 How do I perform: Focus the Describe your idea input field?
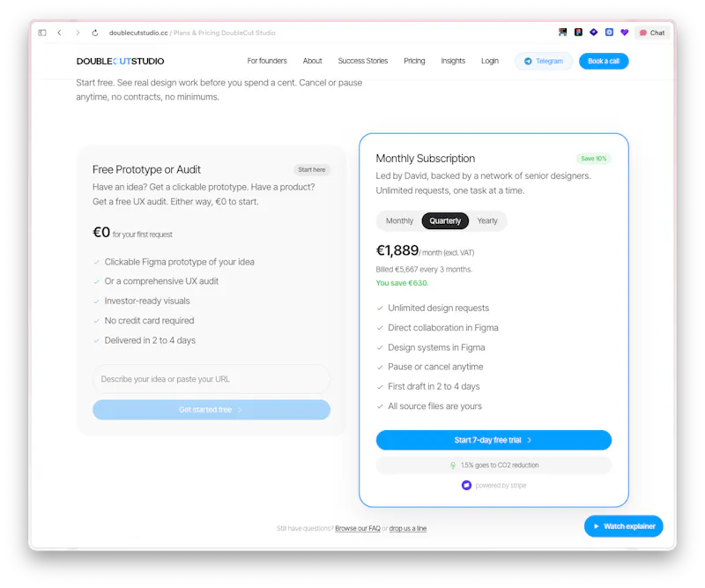pyautogui.click(x=211, y=379)
